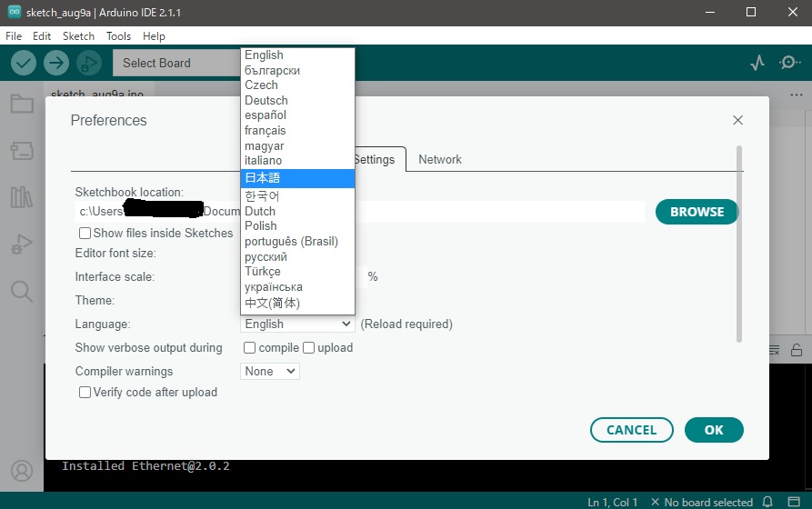The image size is (812, 509).
Task: Click the Preferences dialog vertical scrollbar
Action: 739,244
